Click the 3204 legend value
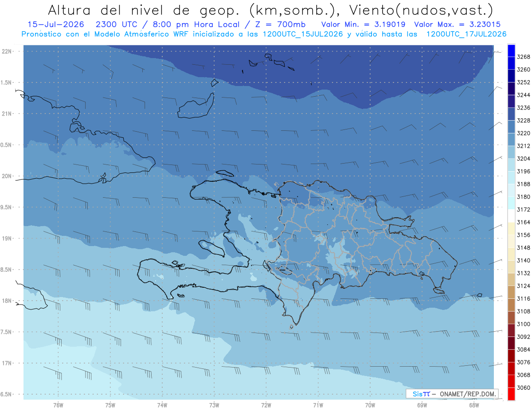Image resolution: width=532 pixels, height=411 pixels. point(524,159)
